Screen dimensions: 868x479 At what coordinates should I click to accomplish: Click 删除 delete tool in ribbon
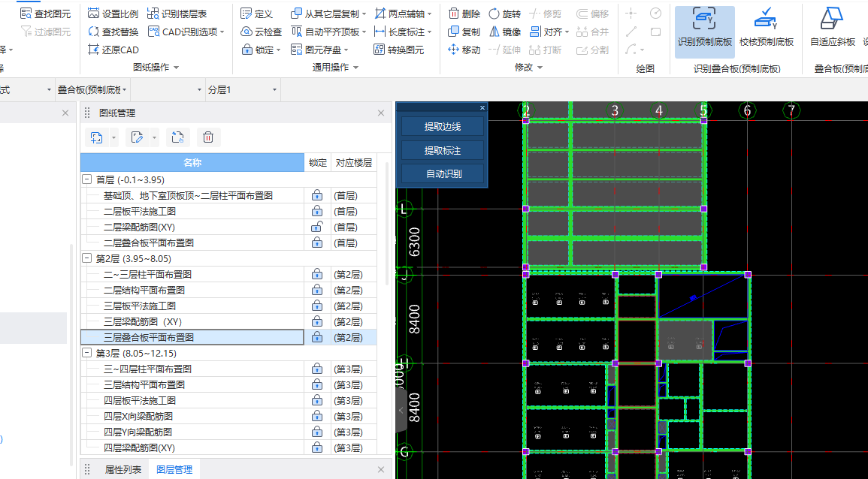click(464, 14)
